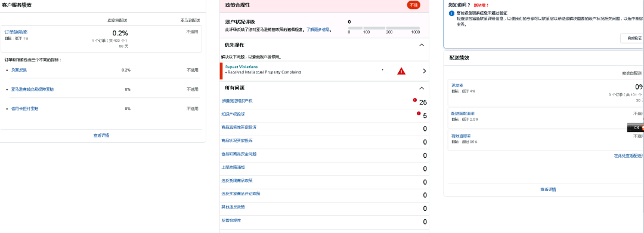Image resolution: width=644 pixels, height=233 pixels.
Task: Open the 其他违反政策 link
Action: tap(233, 207)
